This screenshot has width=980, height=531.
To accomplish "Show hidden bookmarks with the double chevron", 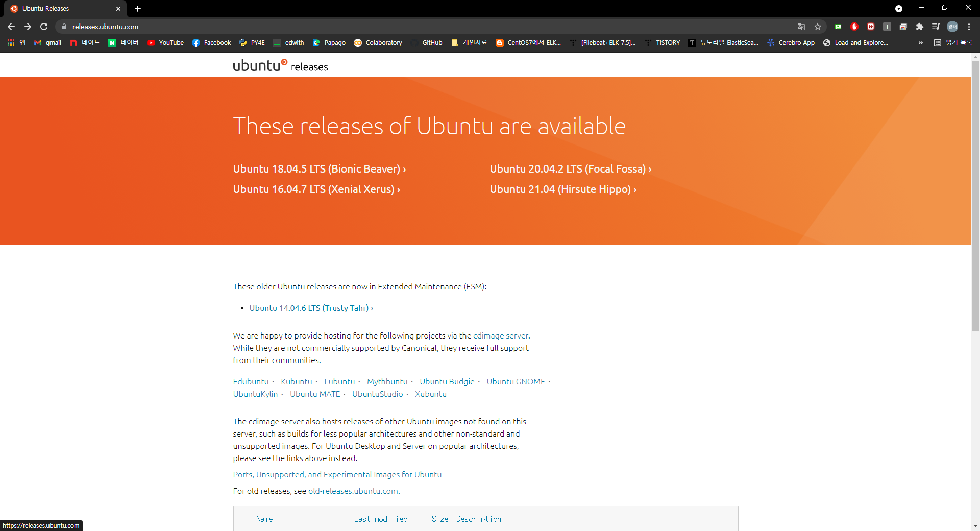I will tap(920, 43).
